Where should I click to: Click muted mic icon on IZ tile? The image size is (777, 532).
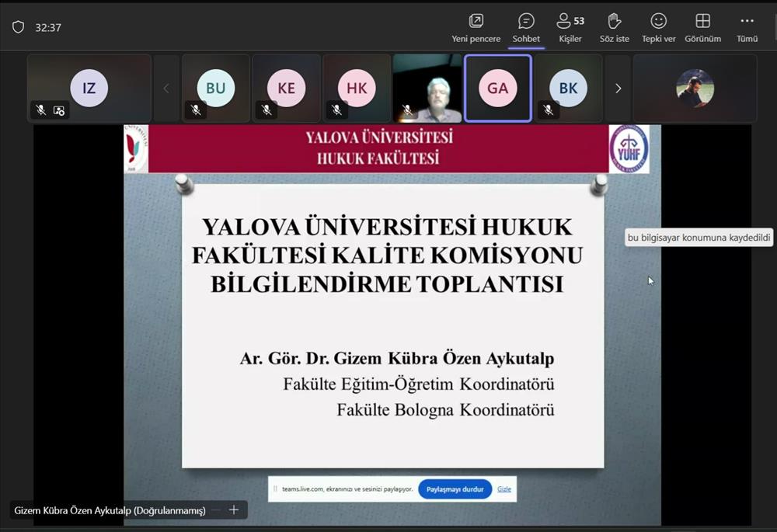[40, 110]
